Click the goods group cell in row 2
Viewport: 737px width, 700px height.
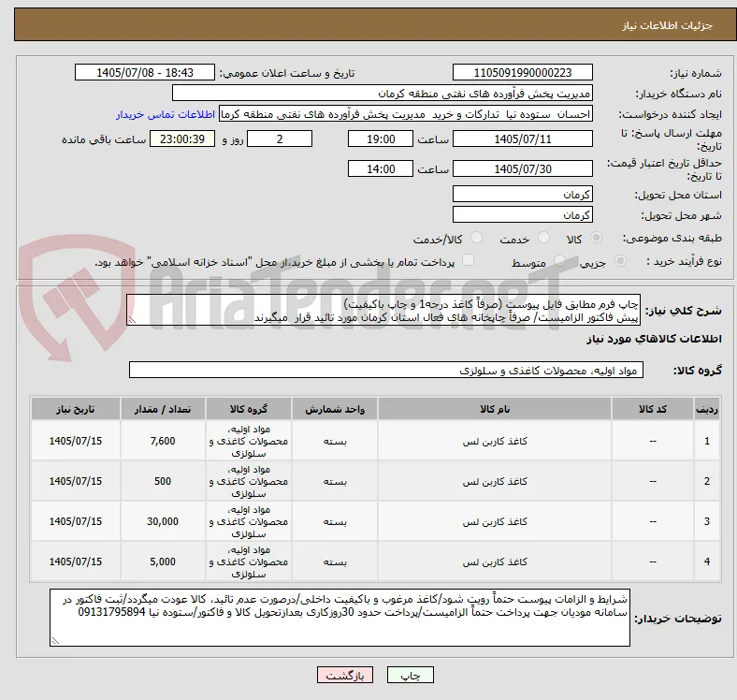(249, 481)
